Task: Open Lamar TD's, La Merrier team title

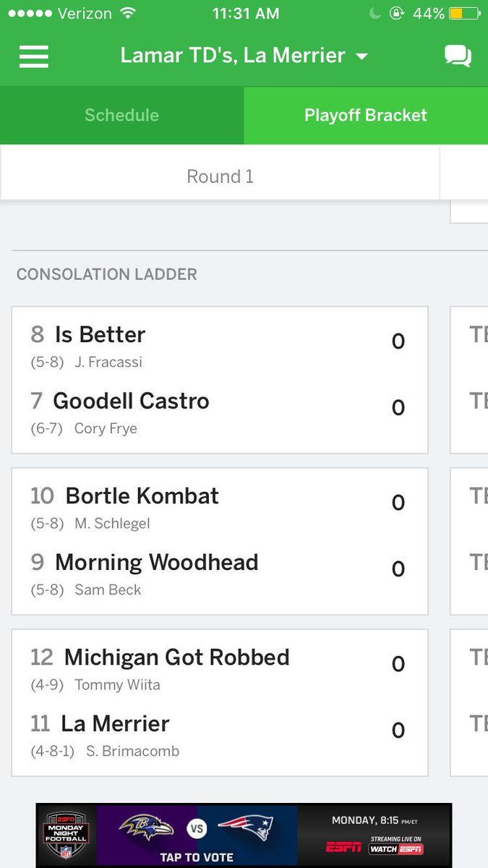Action: [x=233, y=56]
